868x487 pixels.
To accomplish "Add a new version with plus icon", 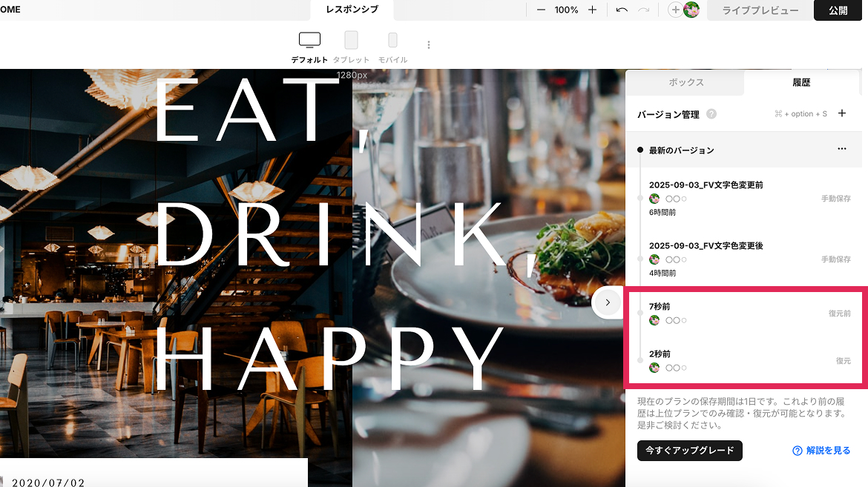I will pos(842,113).
